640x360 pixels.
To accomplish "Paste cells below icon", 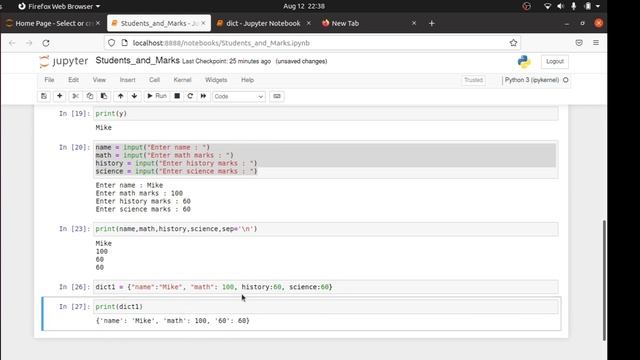I will tap(104, 96).
